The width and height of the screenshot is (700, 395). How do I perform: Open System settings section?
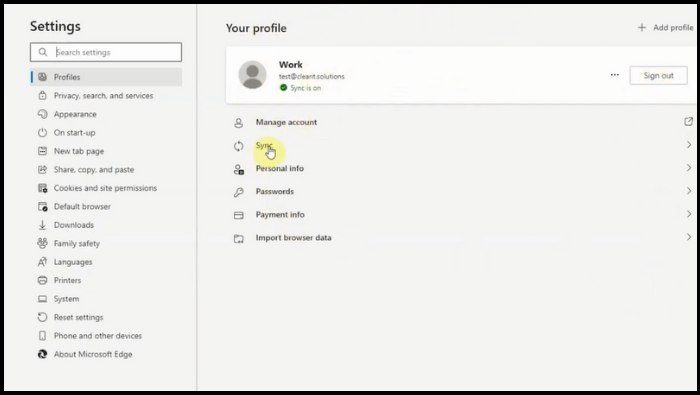(x=106, y=299)
